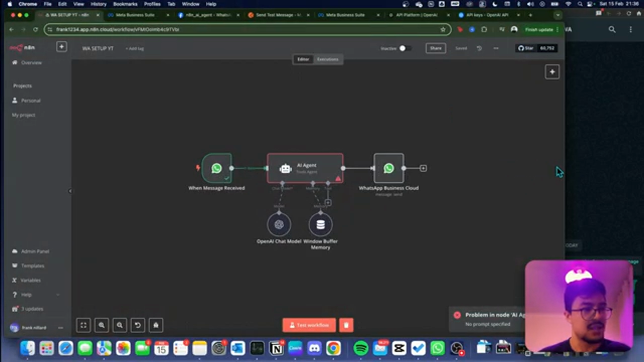Screen dimensions: 644x362
Task: Open the OpenAI Chat Model node
Action: [279, 225]
